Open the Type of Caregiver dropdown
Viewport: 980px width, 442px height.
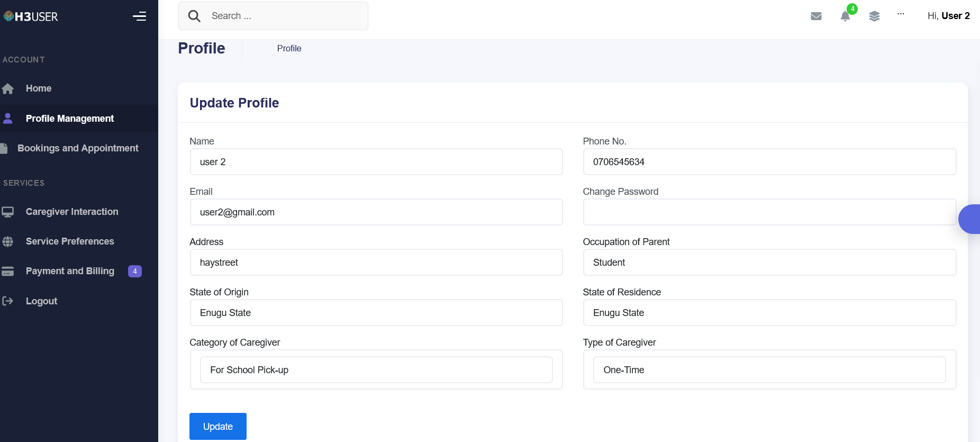click(x=769, y=369)
